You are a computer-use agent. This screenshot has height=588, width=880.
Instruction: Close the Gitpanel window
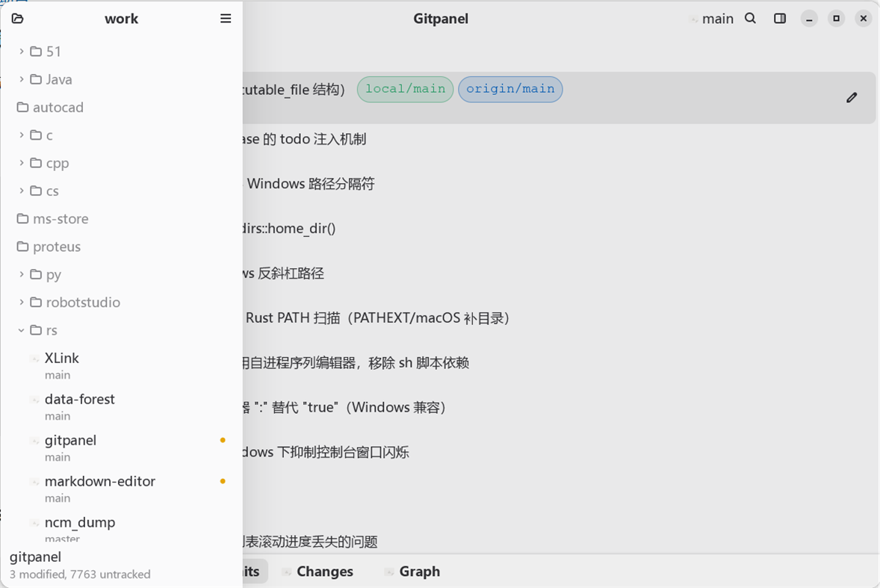click(863, 19)
